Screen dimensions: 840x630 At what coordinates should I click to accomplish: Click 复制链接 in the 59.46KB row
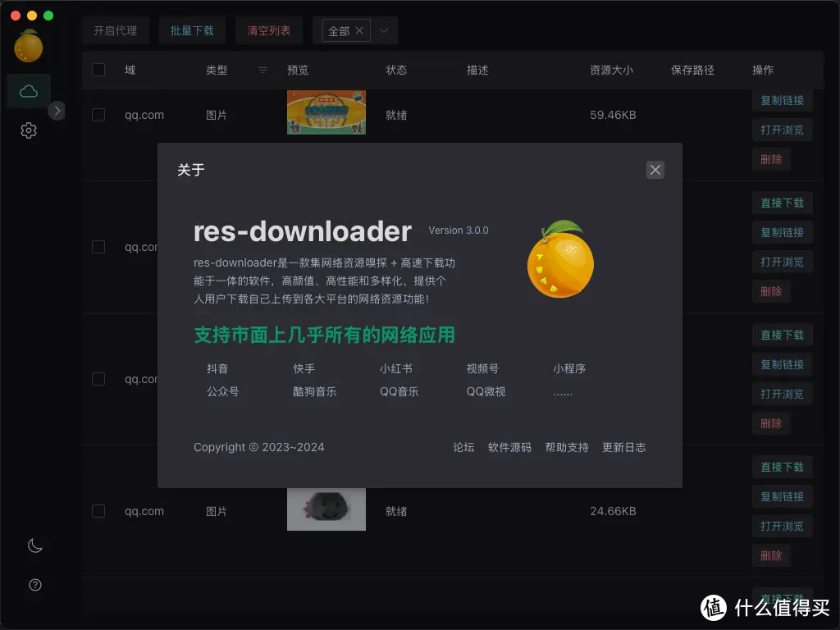782,100
